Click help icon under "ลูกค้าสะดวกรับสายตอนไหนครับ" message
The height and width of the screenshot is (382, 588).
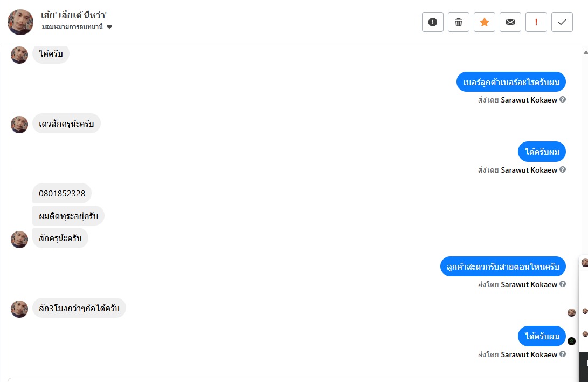click(563, 284)
